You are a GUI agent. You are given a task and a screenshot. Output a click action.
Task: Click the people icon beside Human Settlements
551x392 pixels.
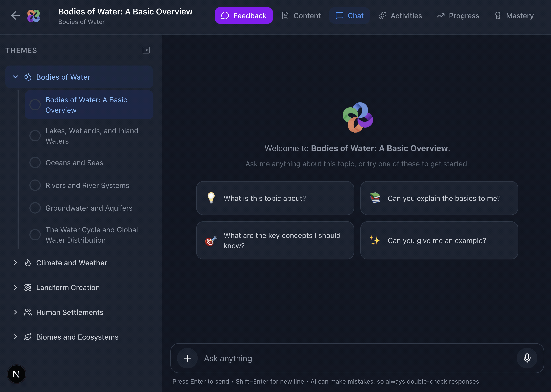[x=28, y=312]
